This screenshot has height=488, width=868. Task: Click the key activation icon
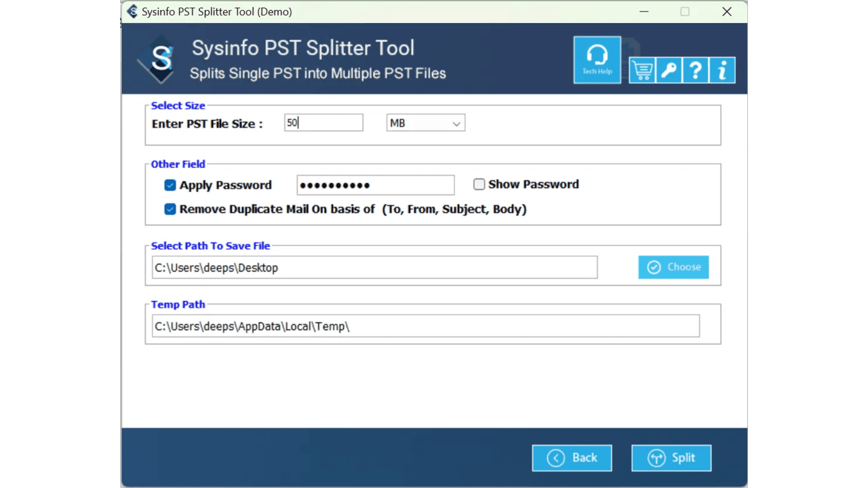point(669,70)
